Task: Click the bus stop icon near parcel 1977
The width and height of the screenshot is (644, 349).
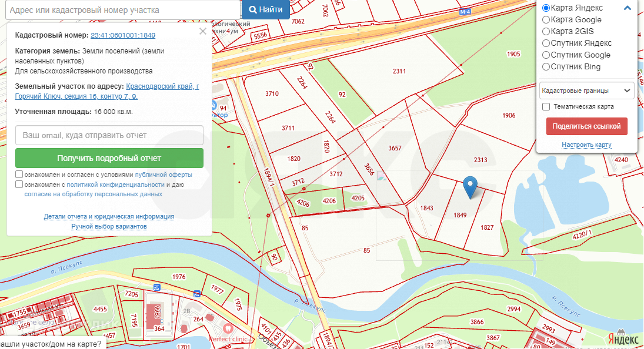Action: point(197,294)
